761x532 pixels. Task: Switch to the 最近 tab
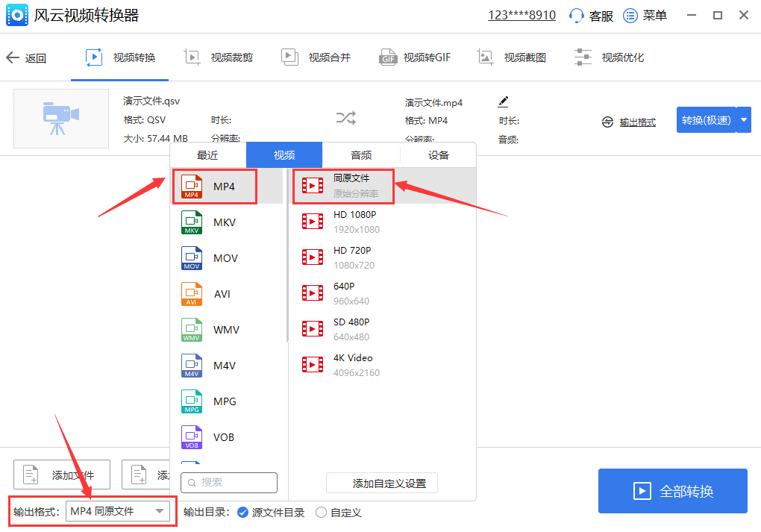207,155
